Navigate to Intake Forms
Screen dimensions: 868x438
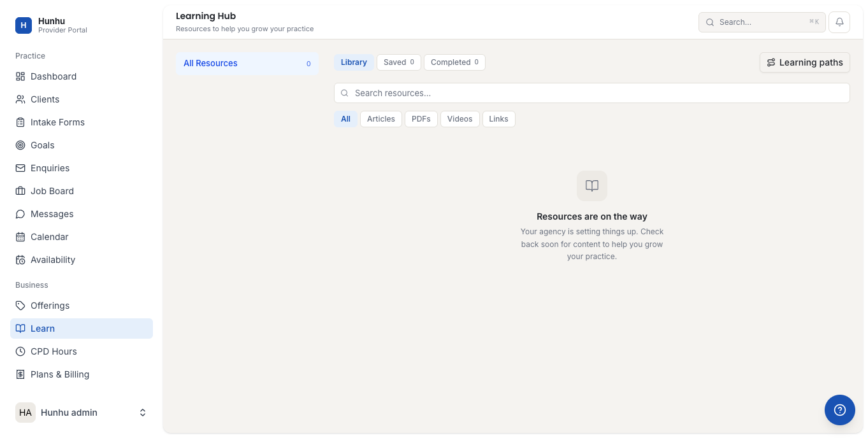(82, 122)
